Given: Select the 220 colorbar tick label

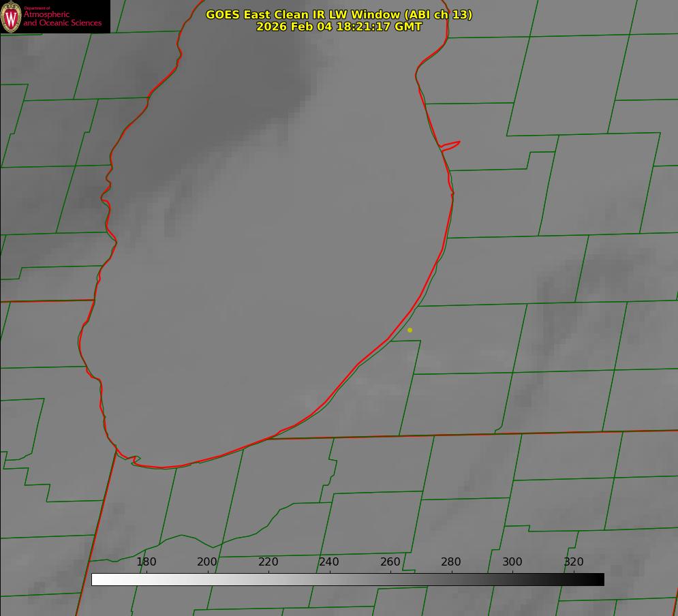Looking at the screenshot, I should (268, 561).
